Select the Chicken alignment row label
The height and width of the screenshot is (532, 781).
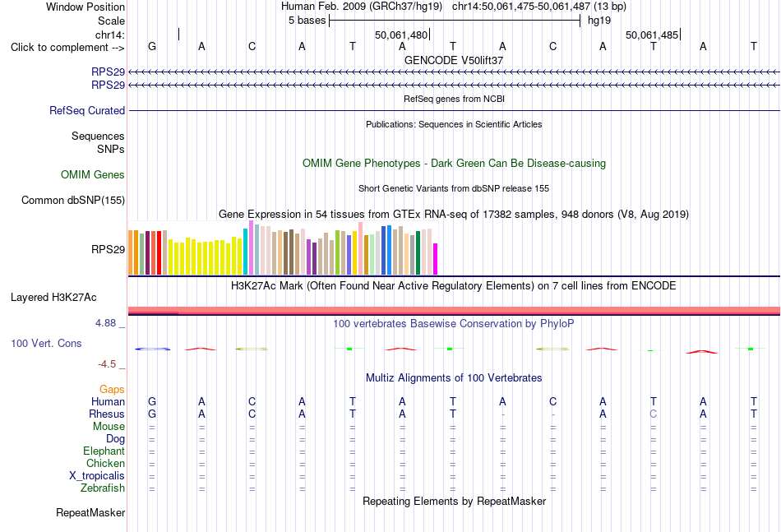[105, 463]
